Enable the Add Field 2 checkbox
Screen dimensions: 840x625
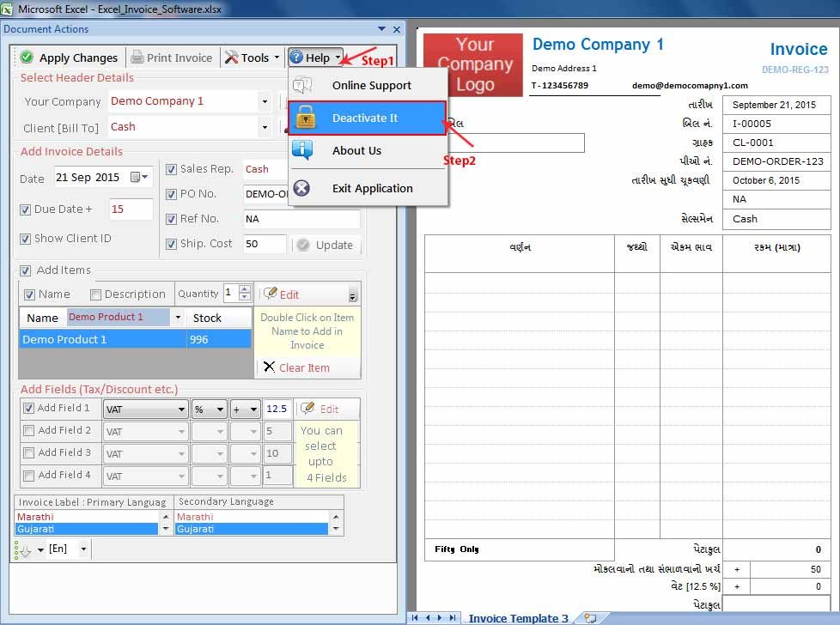pyautogui.click(x=29, y=431)
